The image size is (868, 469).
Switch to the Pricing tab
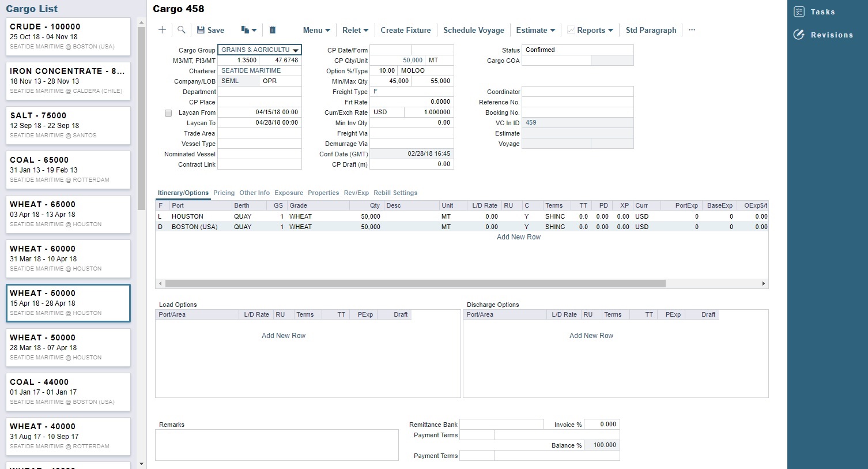coord(224,193)
